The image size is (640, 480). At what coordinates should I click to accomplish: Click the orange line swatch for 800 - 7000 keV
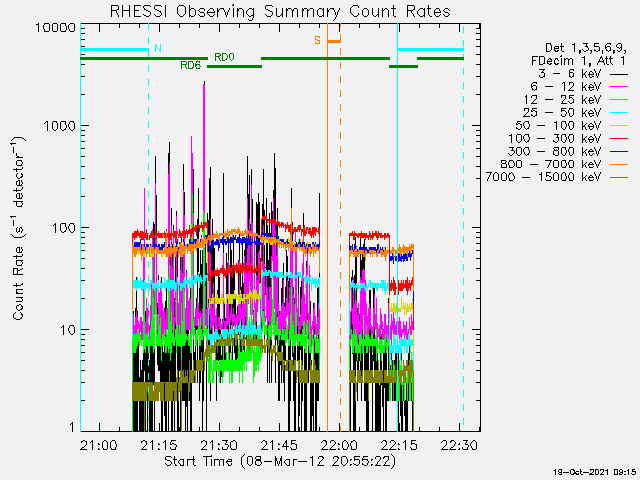click(619, 164)
